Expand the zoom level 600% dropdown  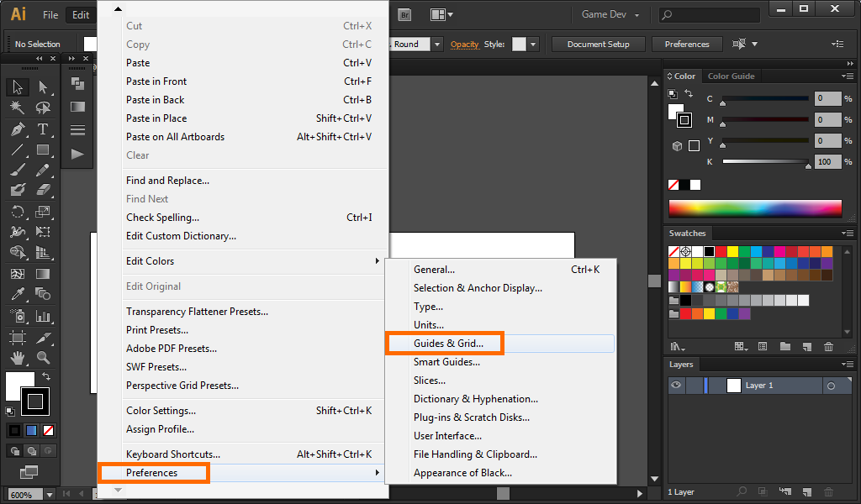coord(49,495)
